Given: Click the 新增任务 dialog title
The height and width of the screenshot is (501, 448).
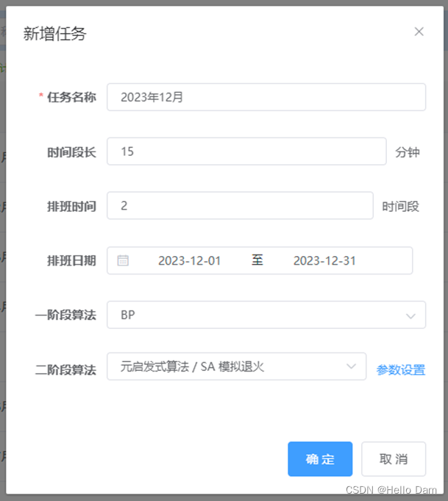Looking at the screenshot, I should tap(54, 34).
